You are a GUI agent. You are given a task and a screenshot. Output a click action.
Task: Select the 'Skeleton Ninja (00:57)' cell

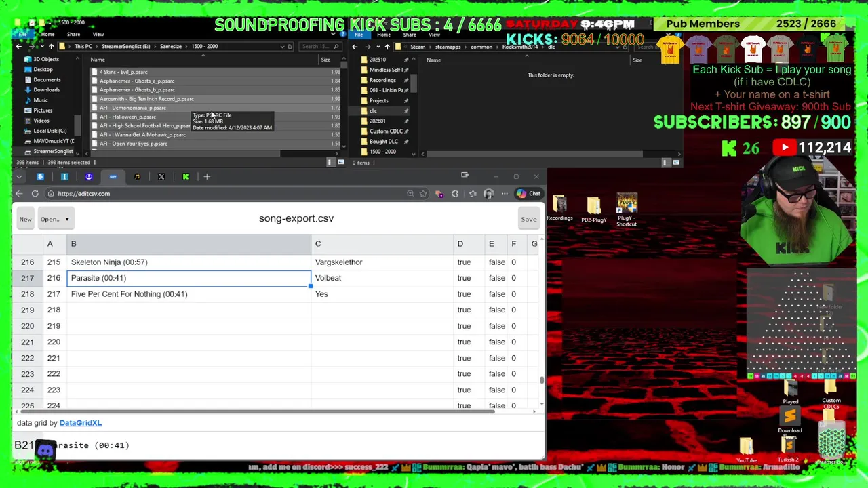(x=189, y=262)
